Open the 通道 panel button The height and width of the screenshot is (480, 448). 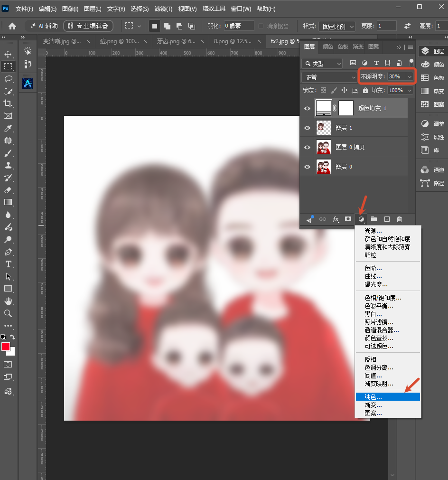(x=432, y=170)
